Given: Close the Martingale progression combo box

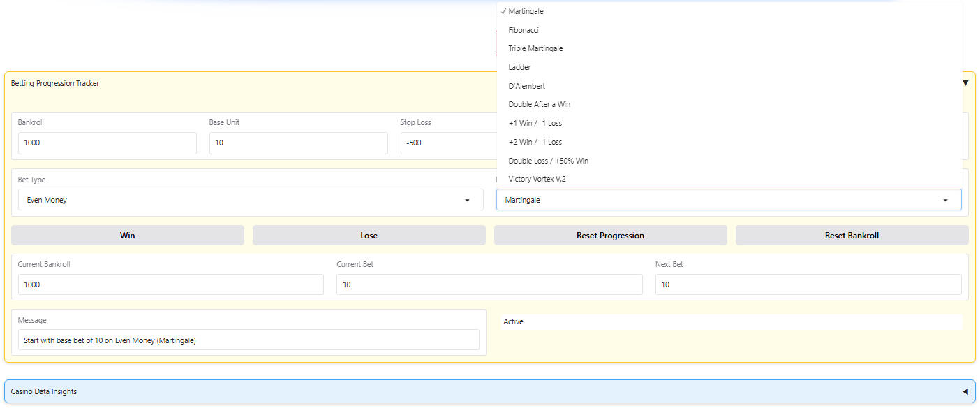Looking at the screenshot, I should point(728,200).
